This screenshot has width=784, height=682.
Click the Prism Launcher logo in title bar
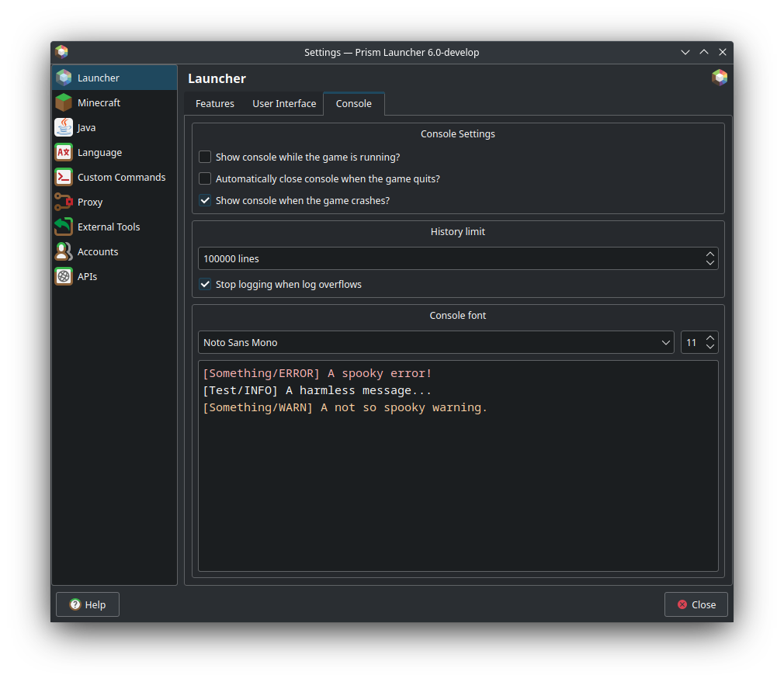coord(61,52)
